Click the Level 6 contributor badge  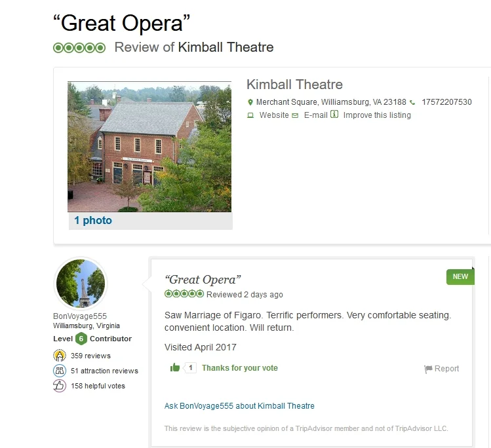(x=81, y=339)
